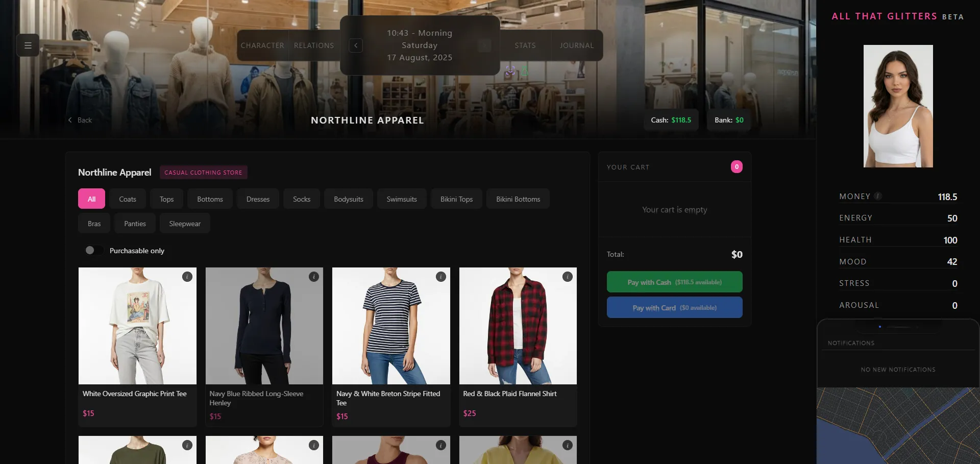
Task: Click the 'Your cart is empty' message
Action: (x=675, y=210)
